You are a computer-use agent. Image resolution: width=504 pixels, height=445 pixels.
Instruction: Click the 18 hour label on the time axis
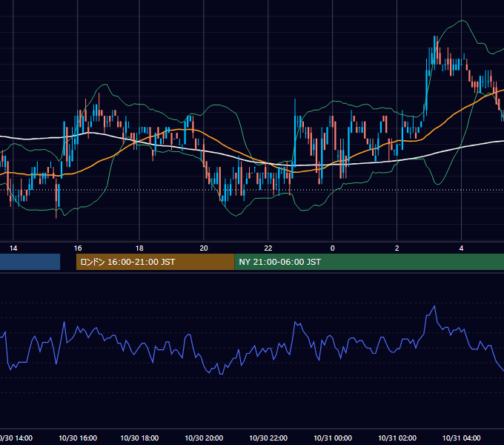pos(139,248)
